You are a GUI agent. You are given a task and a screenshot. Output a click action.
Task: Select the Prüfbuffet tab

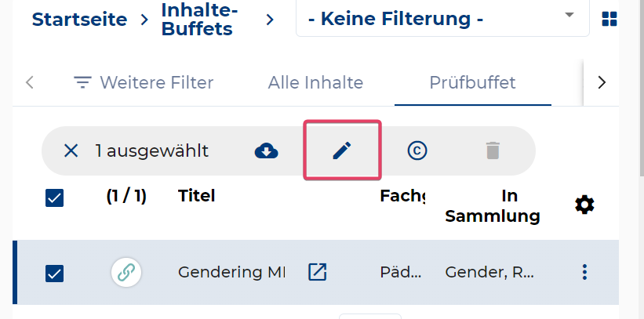(x=472, y=82)
